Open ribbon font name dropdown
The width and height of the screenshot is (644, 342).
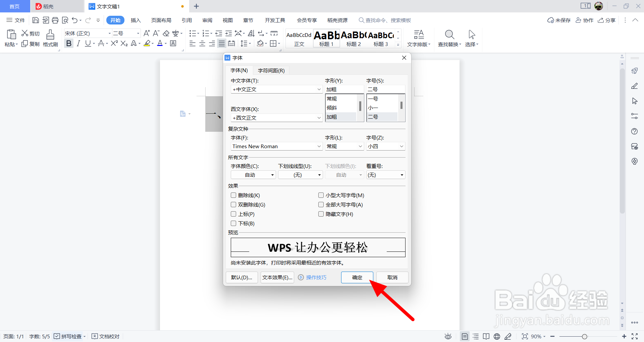pyautogui.click(x=109, y=34)
